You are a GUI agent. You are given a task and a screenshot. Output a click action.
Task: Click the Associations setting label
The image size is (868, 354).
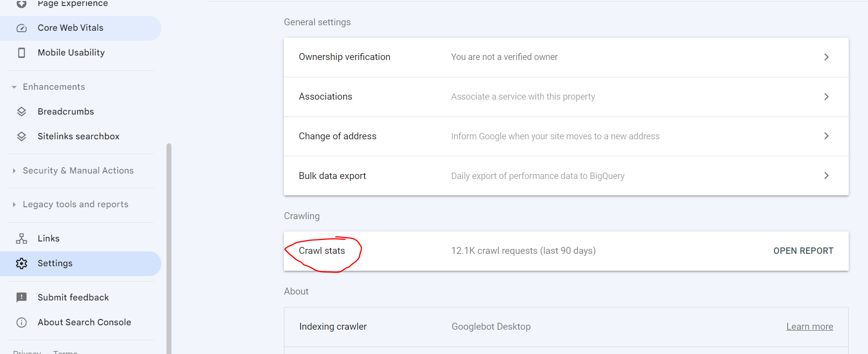(325, 97)
